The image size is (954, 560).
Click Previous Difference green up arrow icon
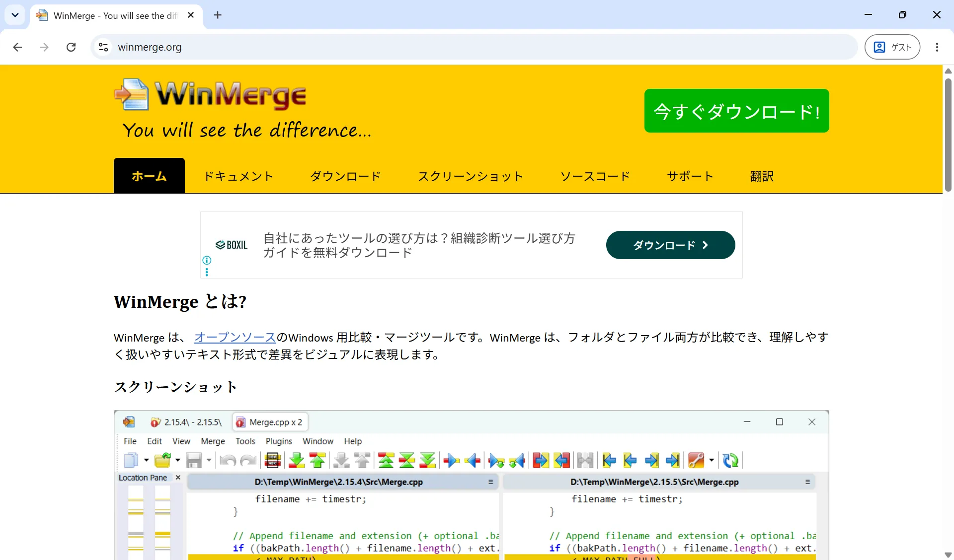318,460
